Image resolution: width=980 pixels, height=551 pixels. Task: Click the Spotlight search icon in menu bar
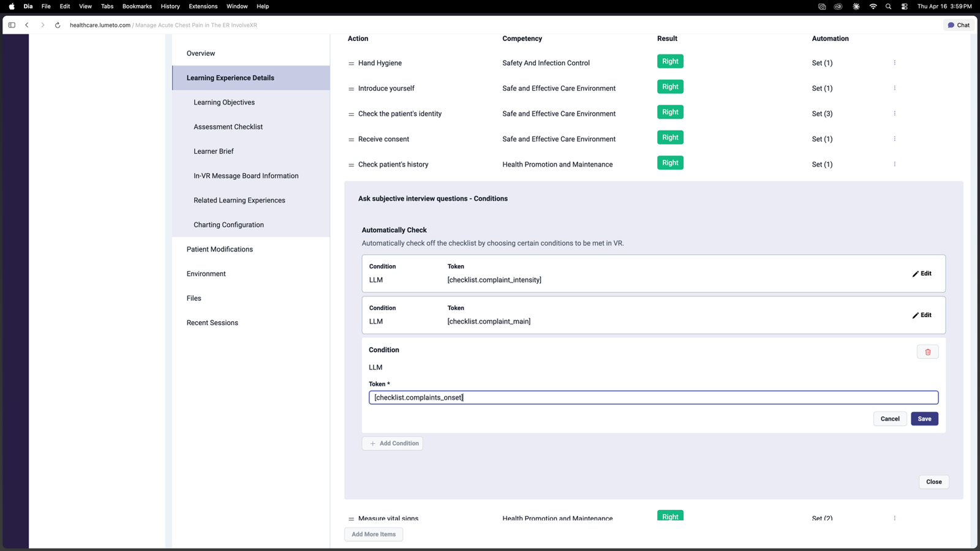tap(888, 6)
